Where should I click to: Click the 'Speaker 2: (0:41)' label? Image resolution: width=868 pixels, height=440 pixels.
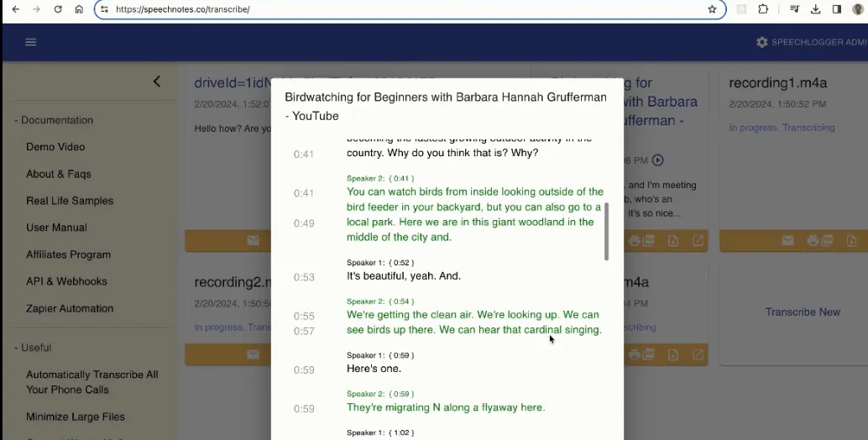click(380, 178)
